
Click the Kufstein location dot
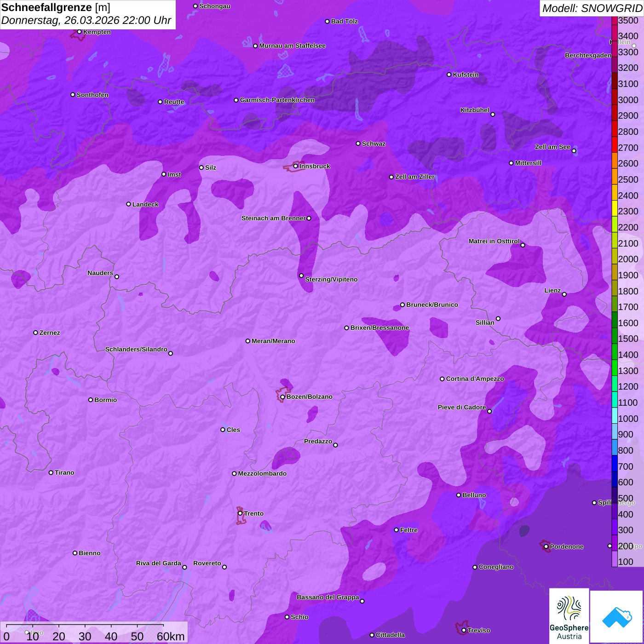[449, 75]
